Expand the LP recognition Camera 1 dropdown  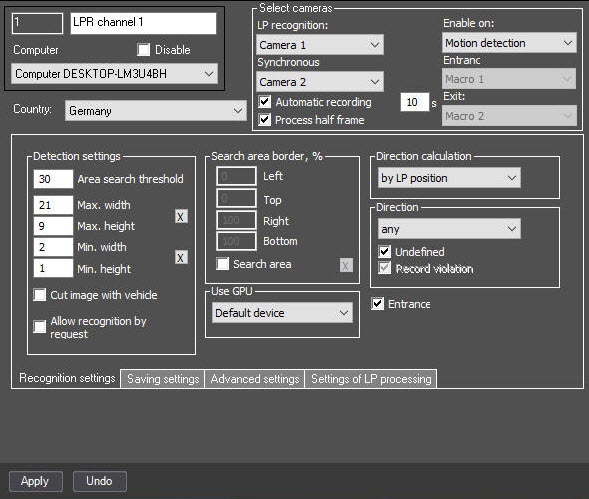pos(320,45)
